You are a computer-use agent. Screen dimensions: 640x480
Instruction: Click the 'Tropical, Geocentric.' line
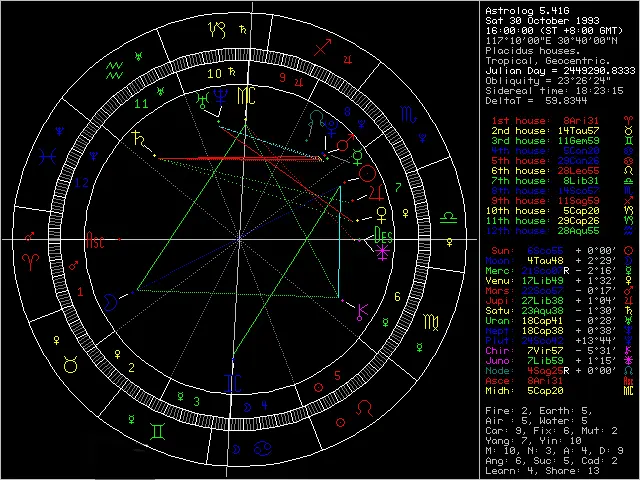click(x=548, y=61)
